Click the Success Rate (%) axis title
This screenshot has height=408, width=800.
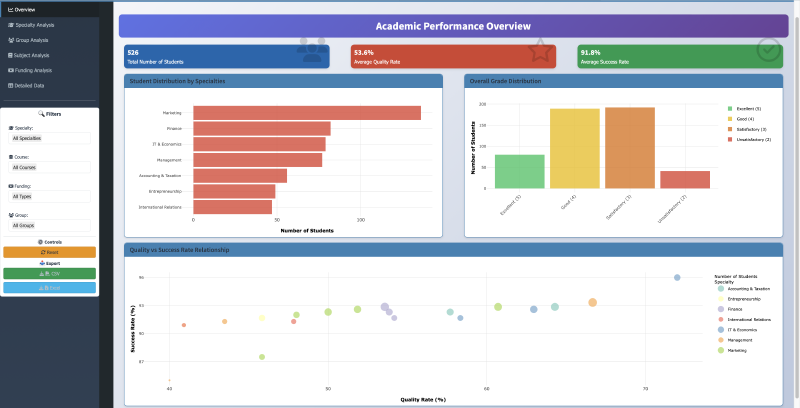coord(133,329)
